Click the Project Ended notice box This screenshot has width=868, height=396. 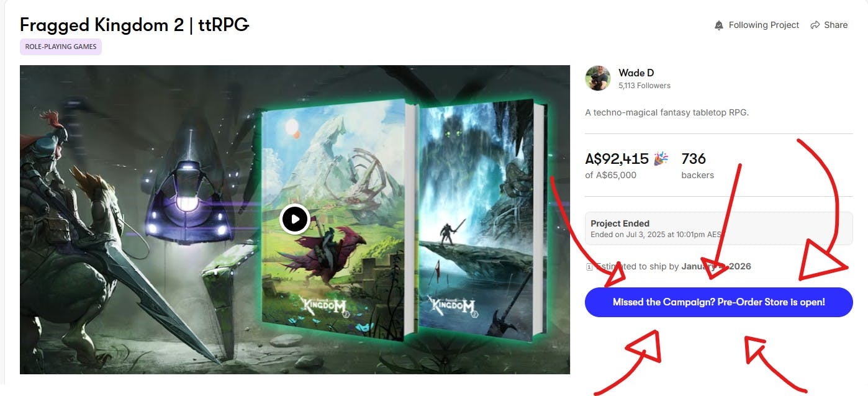(x=719, y=228)
